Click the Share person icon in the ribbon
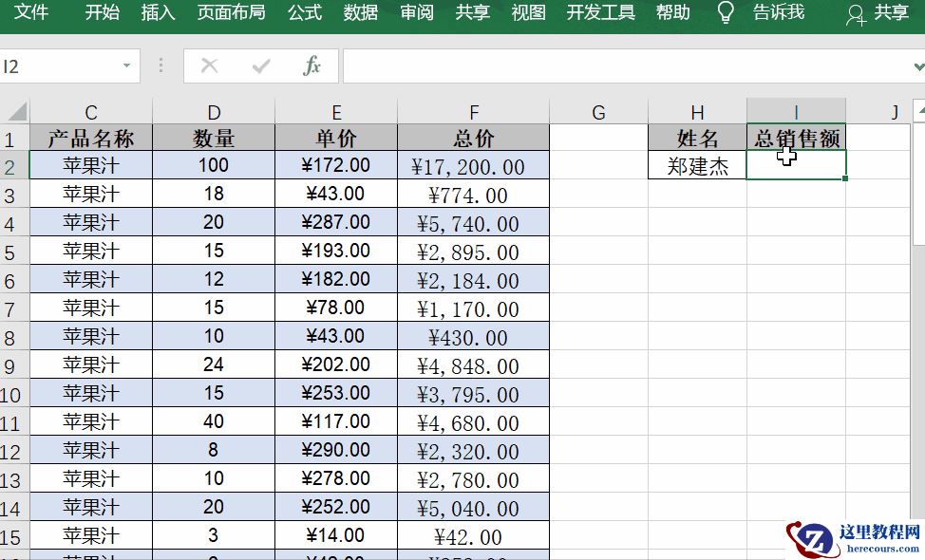 point(856,15)
